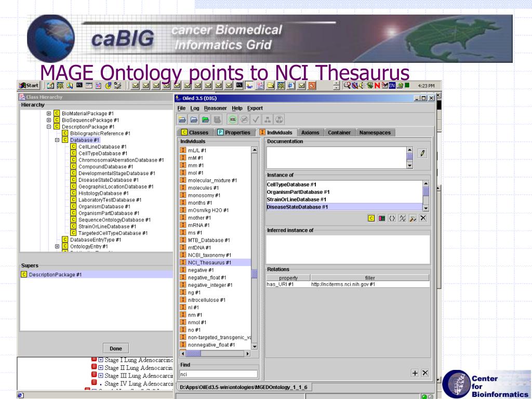This screenshot has height=399, width=532.
Task: Click yellow C class icon under Instance of
Action: [x=371, y=218]
